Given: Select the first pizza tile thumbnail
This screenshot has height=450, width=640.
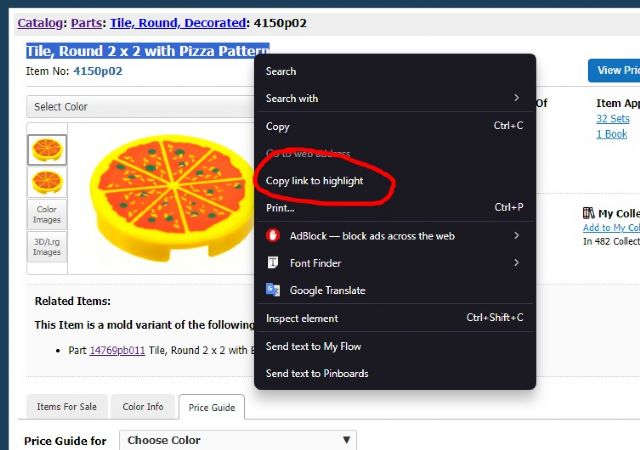Looking at the screenshot, I should coord(47,150).
